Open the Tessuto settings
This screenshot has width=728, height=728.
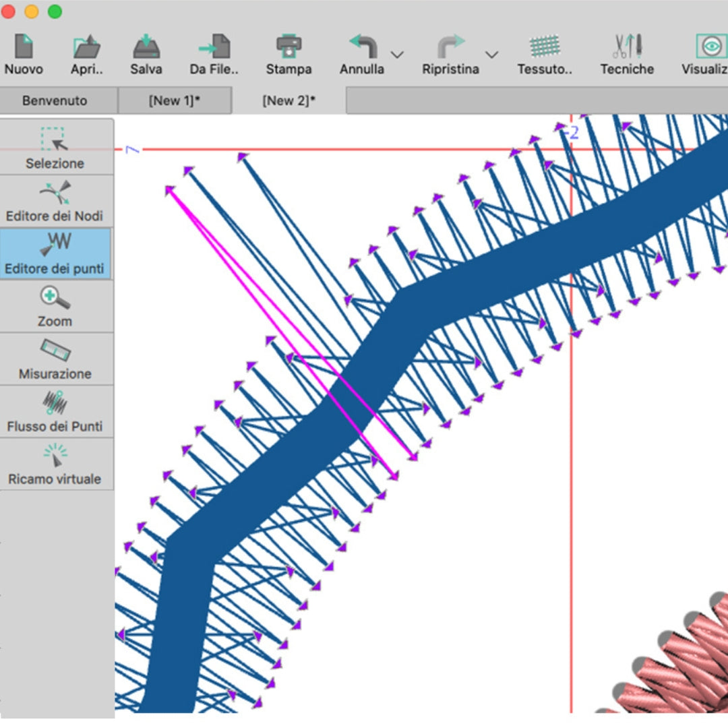point(543,53)
